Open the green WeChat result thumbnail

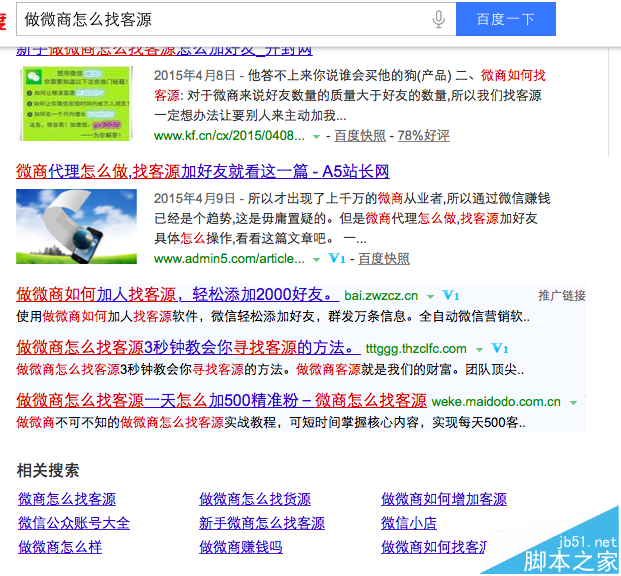[x=75, y=105]
